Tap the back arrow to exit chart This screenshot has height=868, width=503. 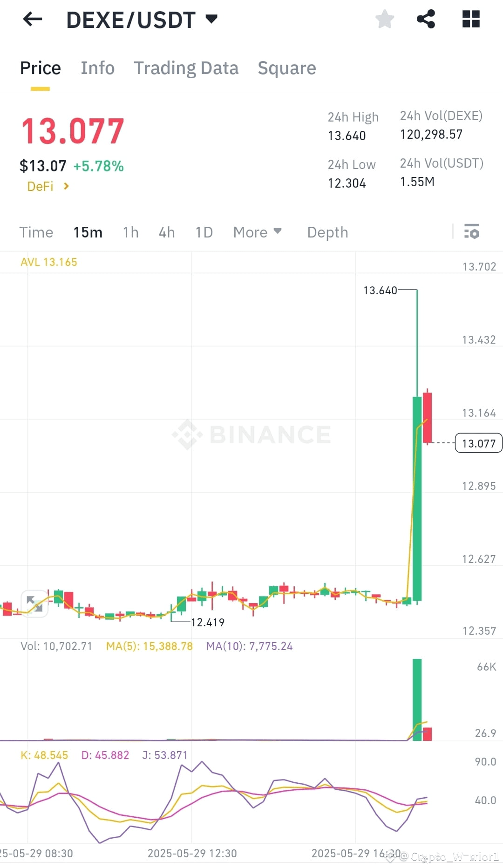(32, 19)
